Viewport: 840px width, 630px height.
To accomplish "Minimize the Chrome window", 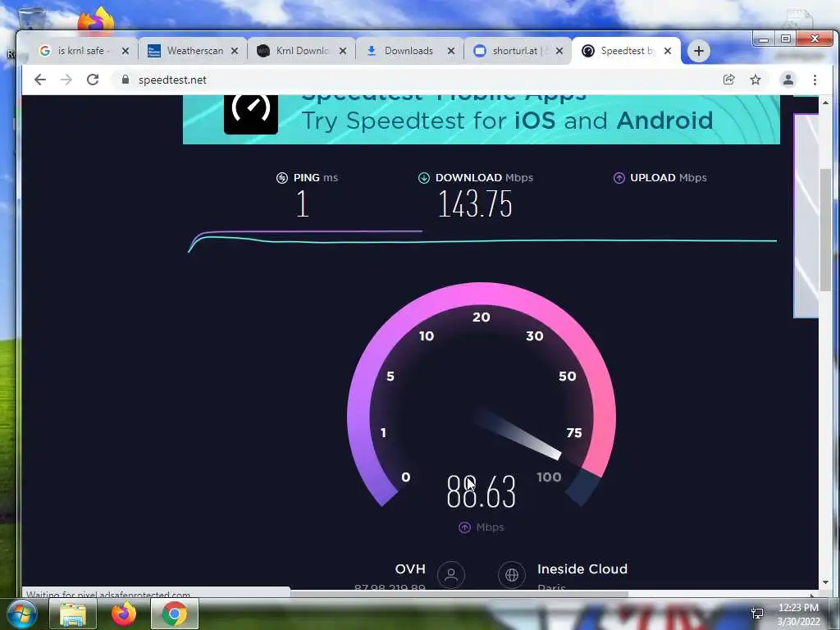I will (764, 39).
